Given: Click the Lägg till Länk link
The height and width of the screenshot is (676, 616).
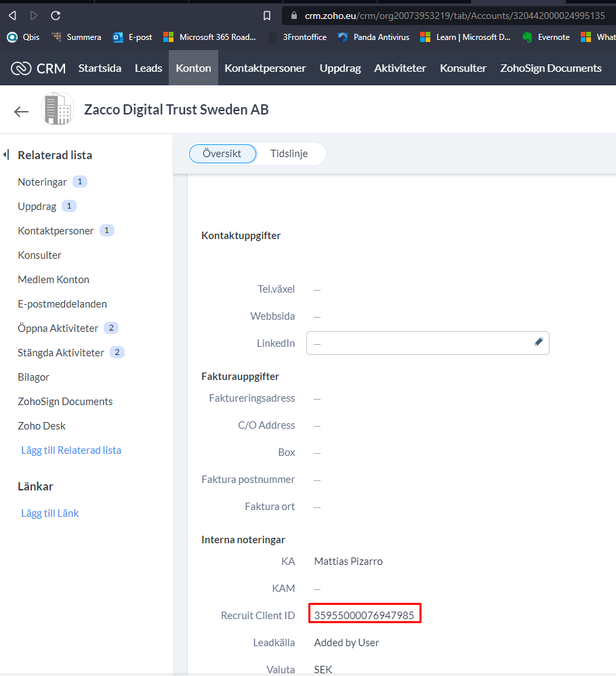Looking at the screenshot, I should (50, 513).
